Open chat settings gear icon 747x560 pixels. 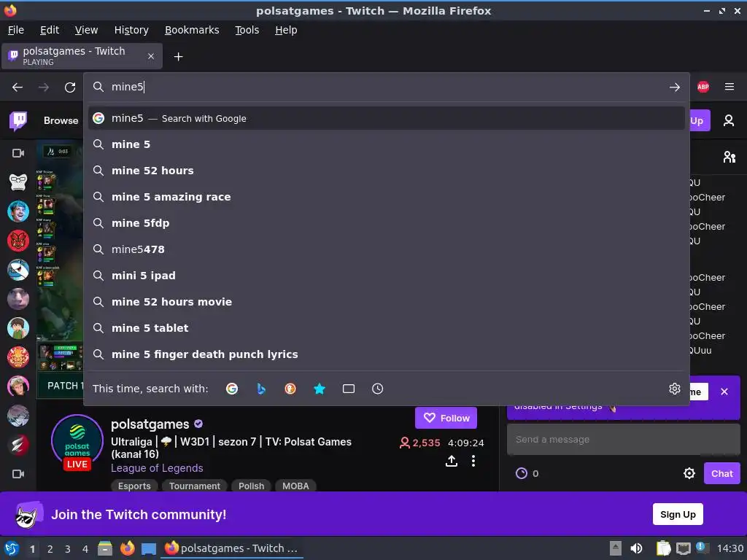689,473
